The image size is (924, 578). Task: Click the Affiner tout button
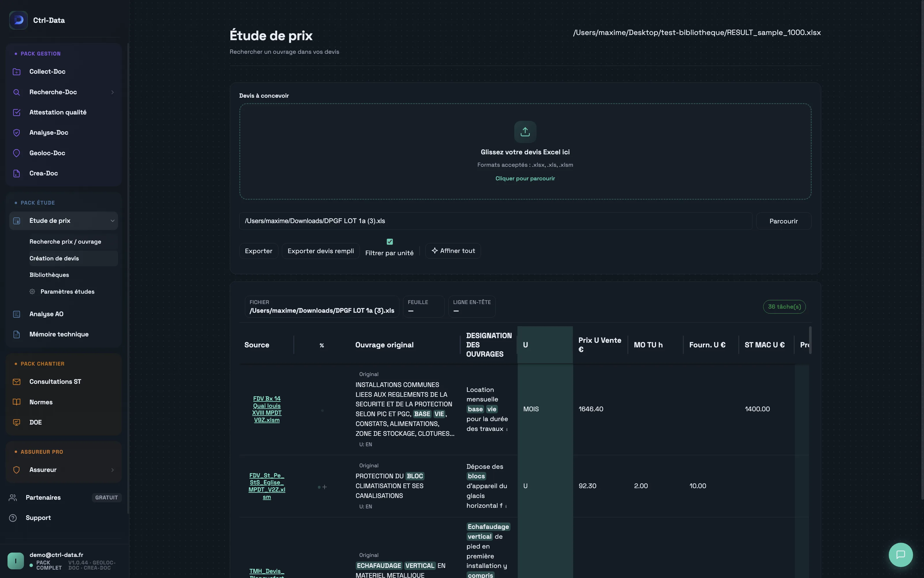(x=453, y=251)
